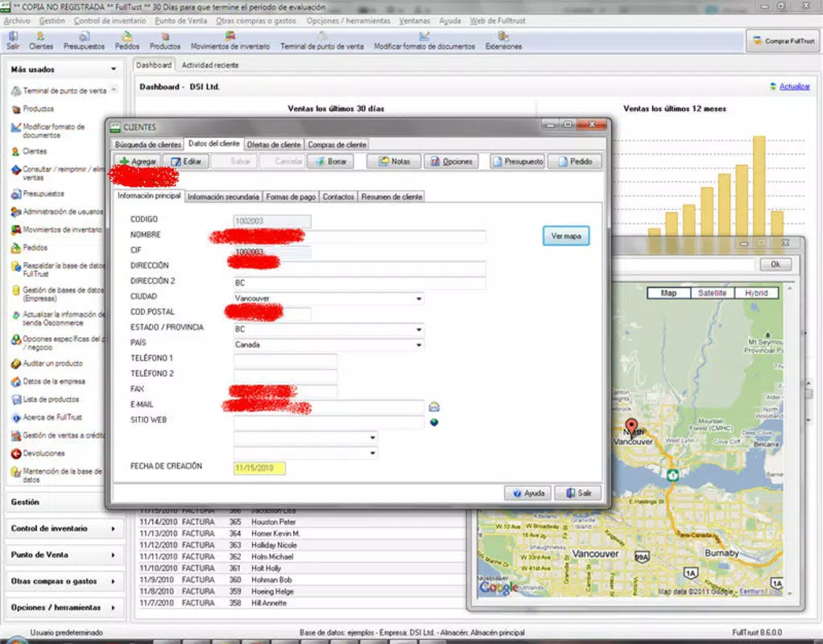This screenshot has width=823, height=644.
Task: Open the Gestión menu in the menu bar
Action: [52, 21]
